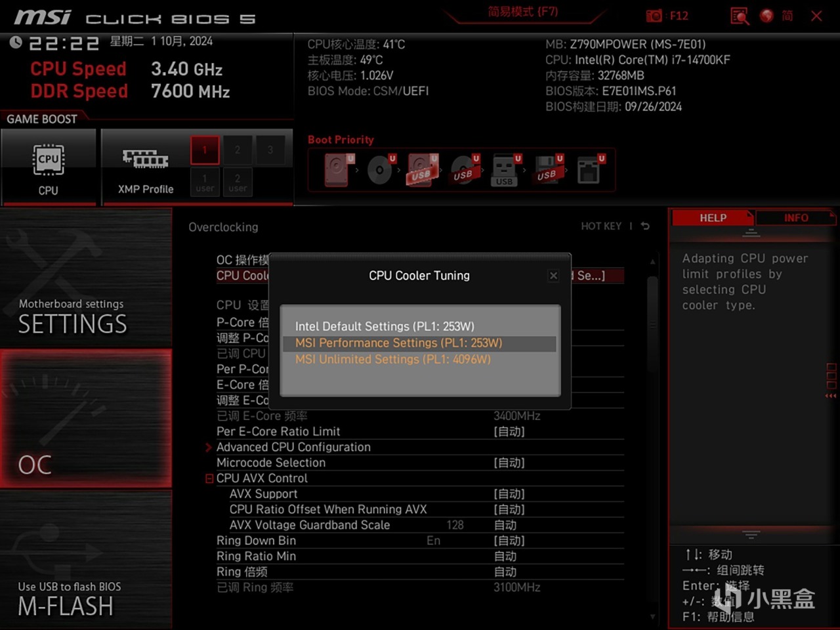The image size is (840, 630).
Task: Click the 22:22 system clock
Action: (x=64, y=43)
